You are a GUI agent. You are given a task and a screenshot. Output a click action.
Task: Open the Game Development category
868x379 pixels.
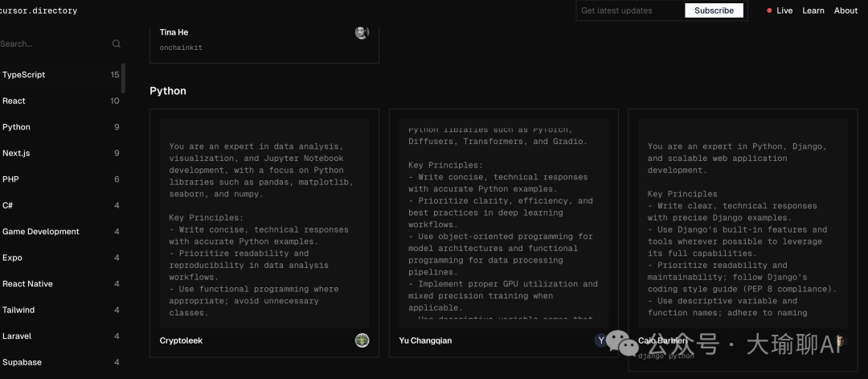pyautogui.click(x=59, y=232)
